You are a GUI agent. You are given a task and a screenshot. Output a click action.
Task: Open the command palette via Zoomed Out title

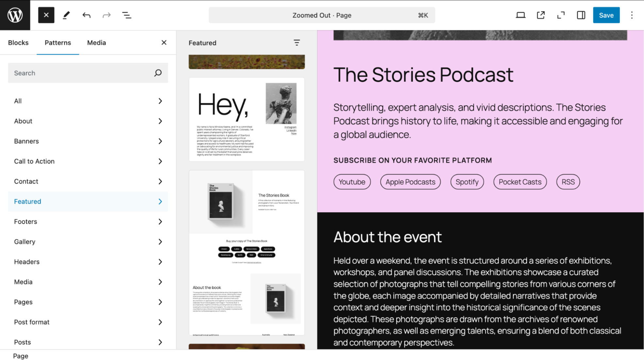[322, 15]
